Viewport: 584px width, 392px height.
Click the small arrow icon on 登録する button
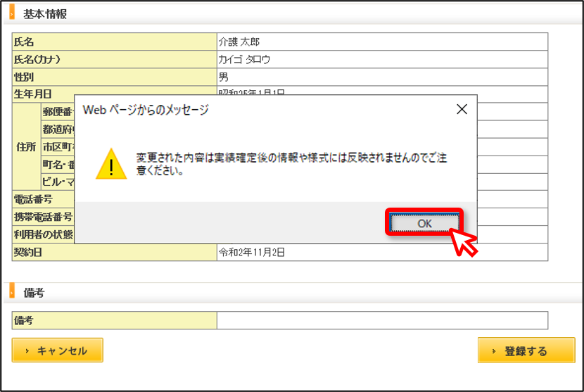coord(494,351)
